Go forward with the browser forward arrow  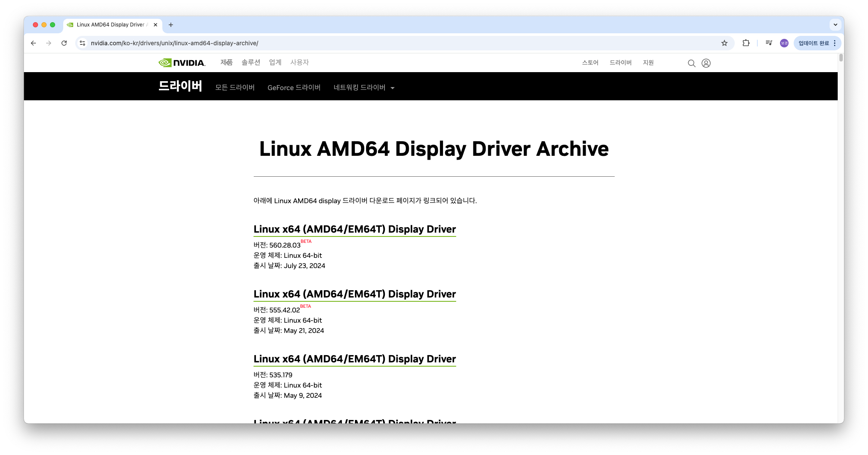click(49, 43)
